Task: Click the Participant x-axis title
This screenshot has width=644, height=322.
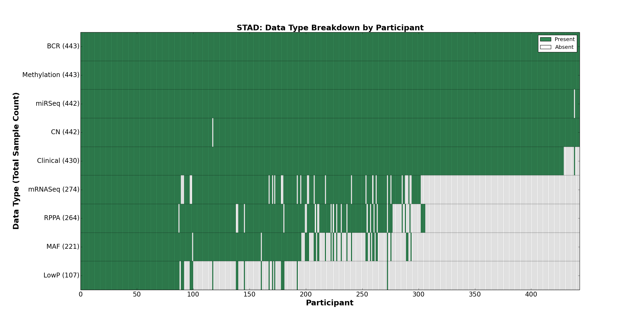Action: click(x=330, y=303)
